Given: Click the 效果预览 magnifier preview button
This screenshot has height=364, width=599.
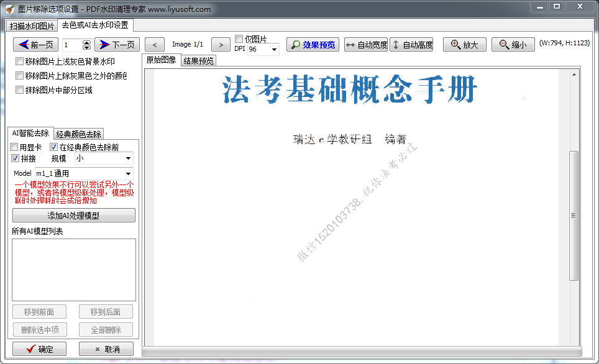Looking at the screenshot, I should point(313,45).
